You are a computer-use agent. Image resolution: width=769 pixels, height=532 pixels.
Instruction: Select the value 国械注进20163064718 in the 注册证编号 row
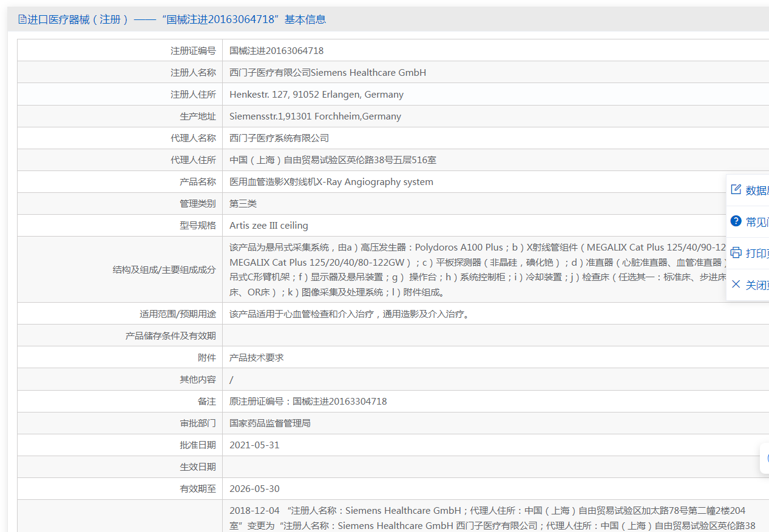pos(276,51)
